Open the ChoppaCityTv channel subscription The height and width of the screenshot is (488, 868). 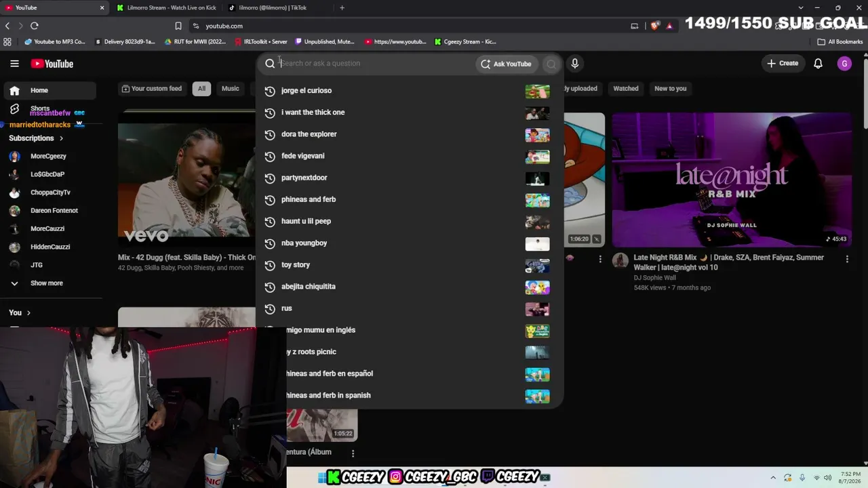(x=49, y=192)
